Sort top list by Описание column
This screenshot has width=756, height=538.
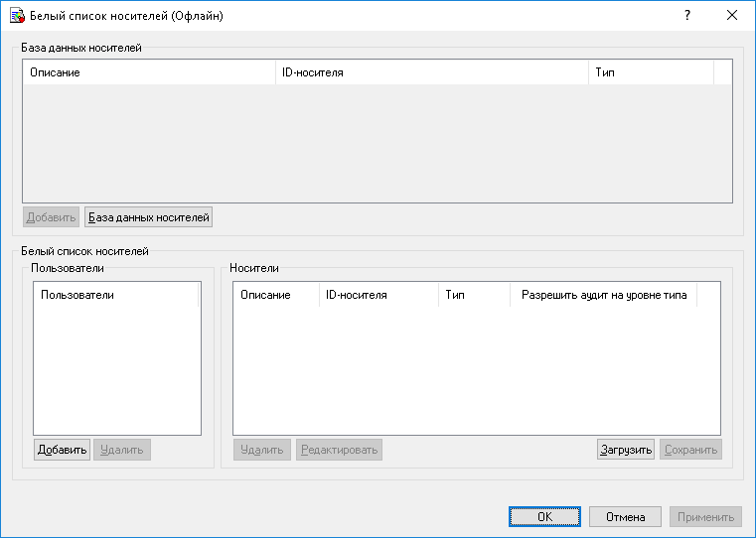(147, 72)
